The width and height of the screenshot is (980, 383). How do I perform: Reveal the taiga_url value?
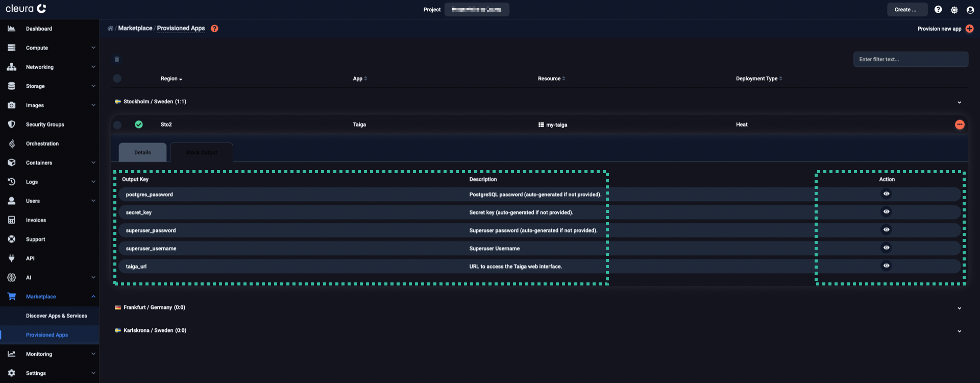[887, 266]
